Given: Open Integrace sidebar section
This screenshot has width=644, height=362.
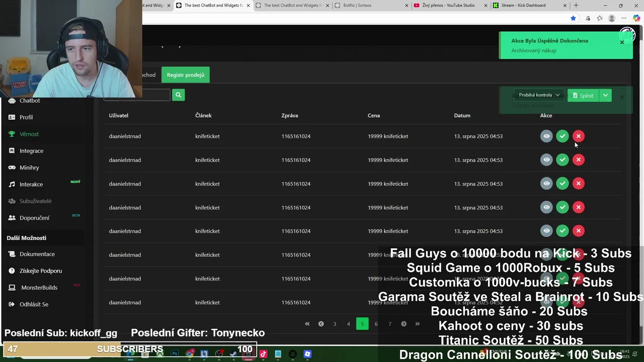Looking at the screenshot, I should 31,151.
